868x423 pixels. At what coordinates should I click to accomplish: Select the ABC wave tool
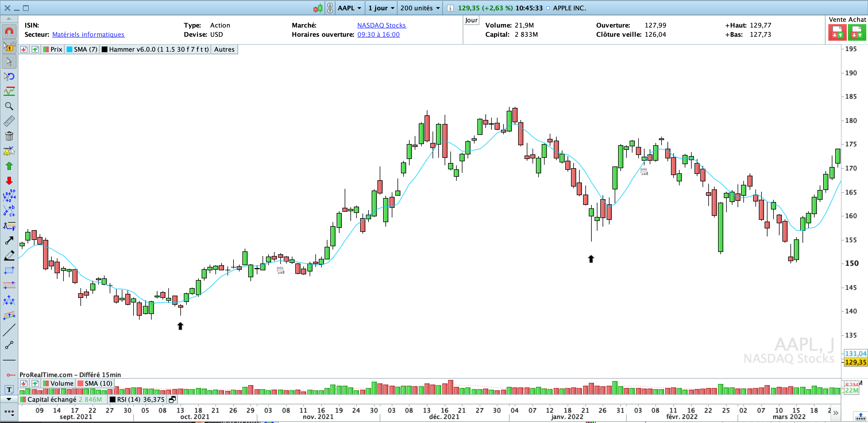[x=9, y=210]
